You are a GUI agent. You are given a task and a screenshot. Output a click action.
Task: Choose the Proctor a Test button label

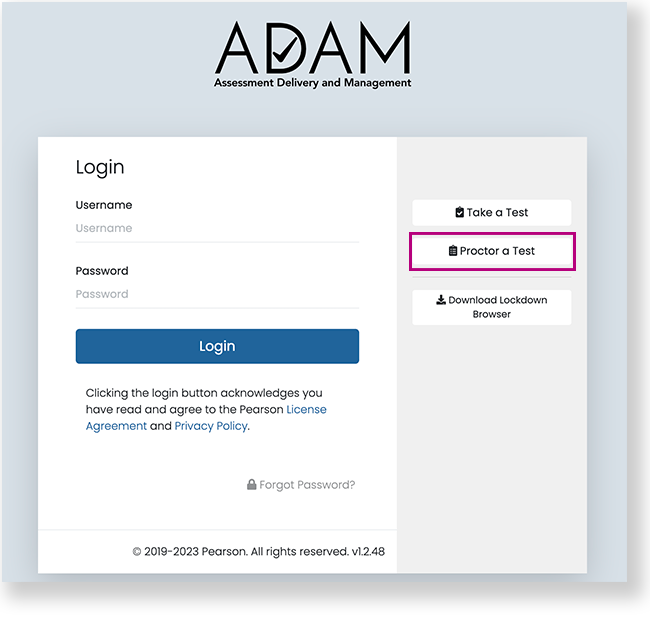(497, 251)
